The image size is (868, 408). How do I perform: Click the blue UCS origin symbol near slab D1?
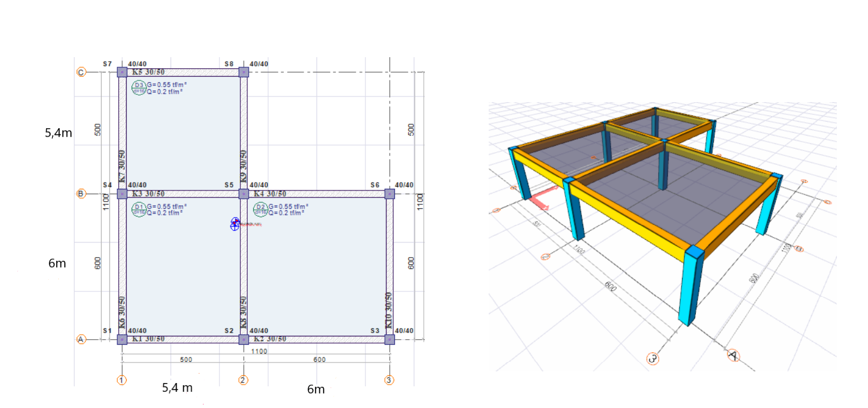234,225
